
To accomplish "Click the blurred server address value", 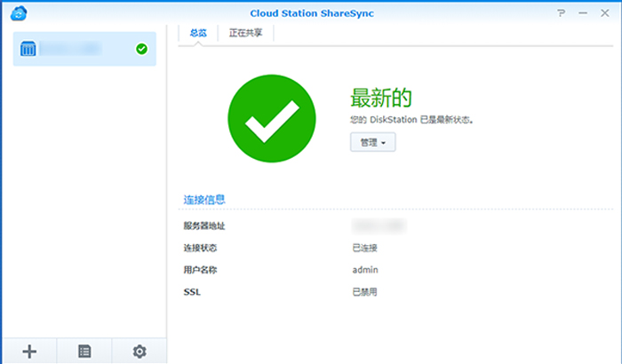I will [x=379, y=226].
